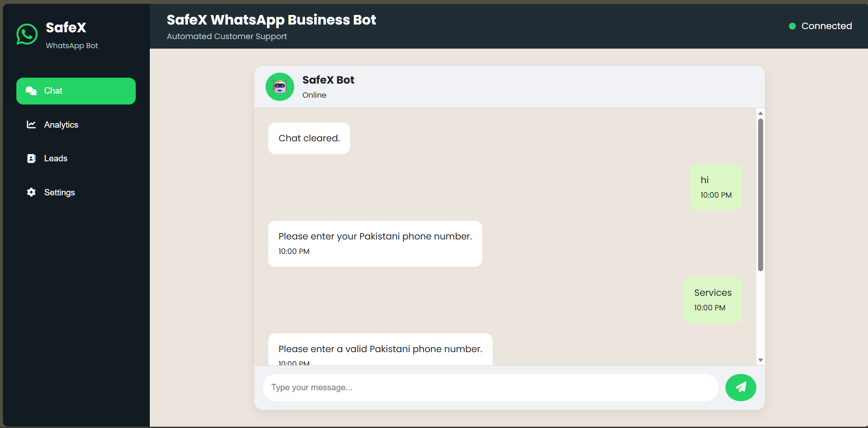Open the Leads page label
This screenshot has height=428, width=868.
tap(56, 159)
